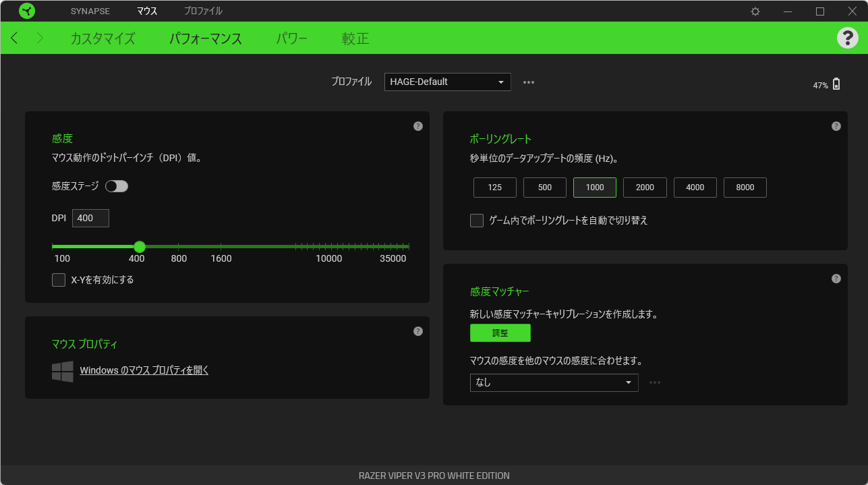This screenshot has height=485, width=868.
Task: Show help for 感度マッチャー panel
Action: [836, 279]
